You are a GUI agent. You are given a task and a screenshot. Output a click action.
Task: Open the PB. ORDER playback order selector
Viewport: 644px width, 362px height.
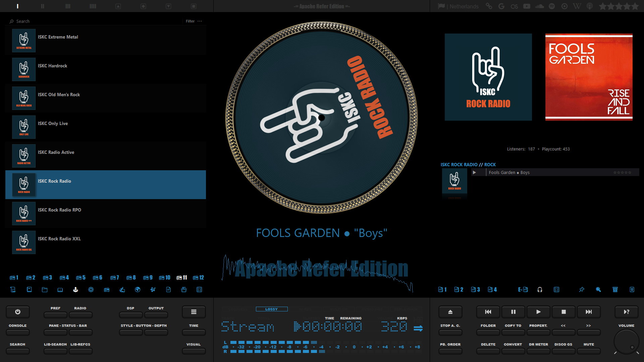pos(450,351)
